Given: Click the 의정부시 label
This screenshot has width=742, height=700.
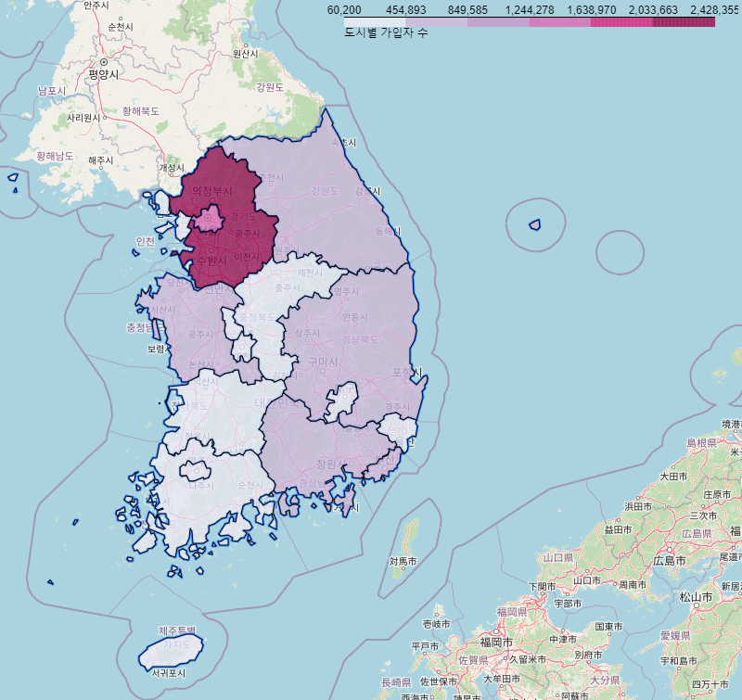Looking at the screenshot, I should (211, 191).
